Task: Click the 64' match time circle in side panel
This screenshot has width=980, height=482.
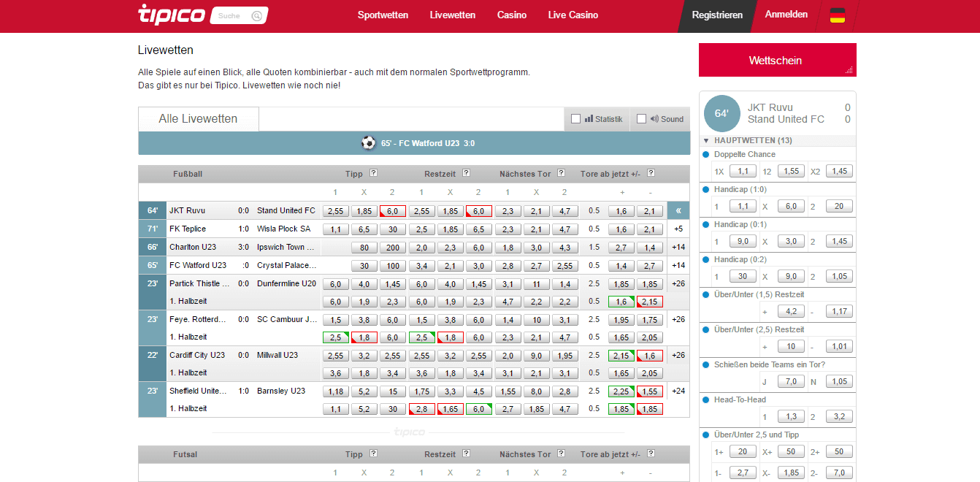Action: click(x=722, y=113)
